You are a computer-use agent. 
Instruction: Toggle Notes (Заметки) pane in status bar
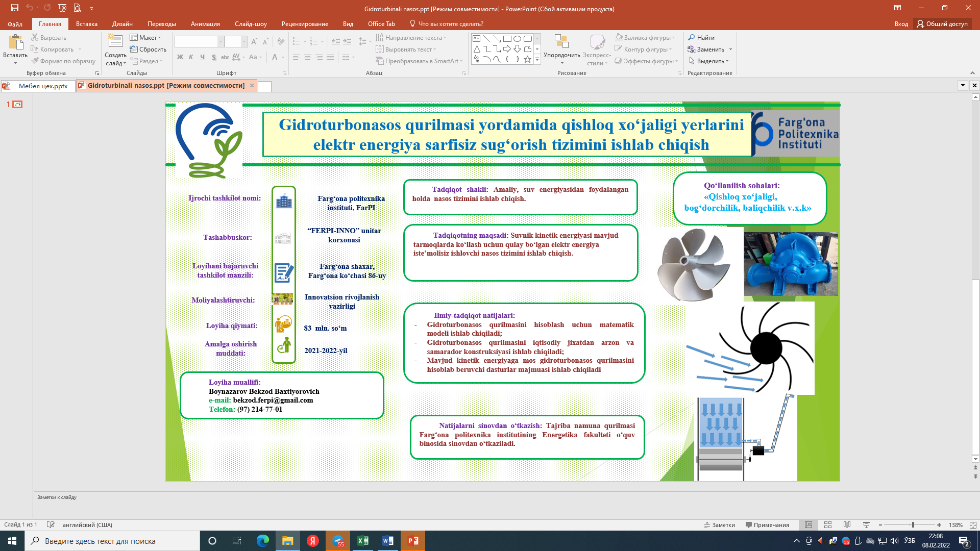720,525
